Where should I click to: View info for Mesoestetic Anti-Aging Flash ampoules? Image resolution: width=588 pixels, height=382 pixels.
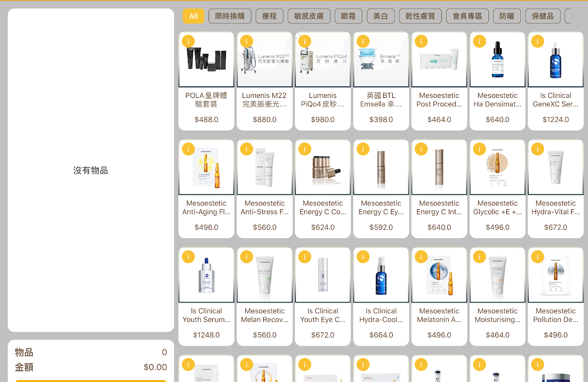pos(188,149)
